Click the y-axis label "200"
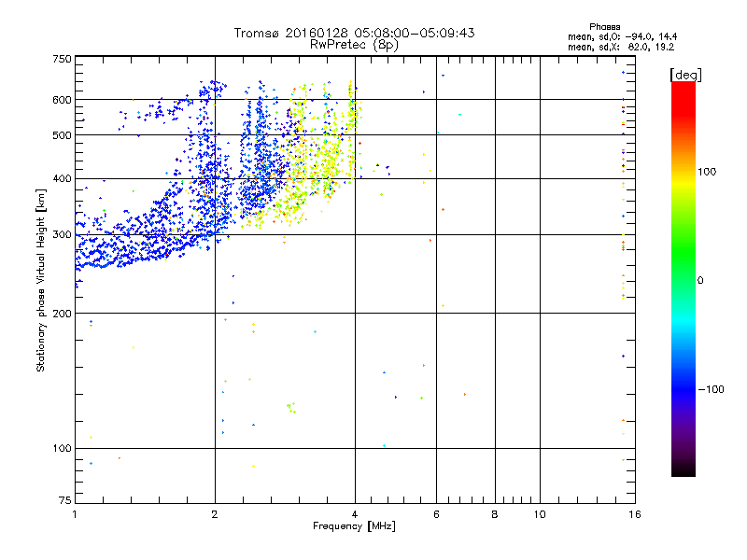 [62, 314]
